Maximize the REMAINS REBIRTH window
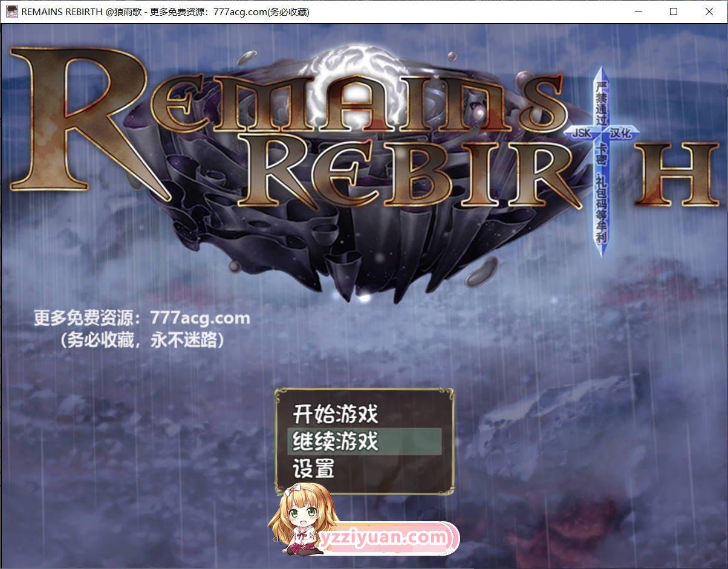Viewport: 728px width, 569px height. pos(674,11)
